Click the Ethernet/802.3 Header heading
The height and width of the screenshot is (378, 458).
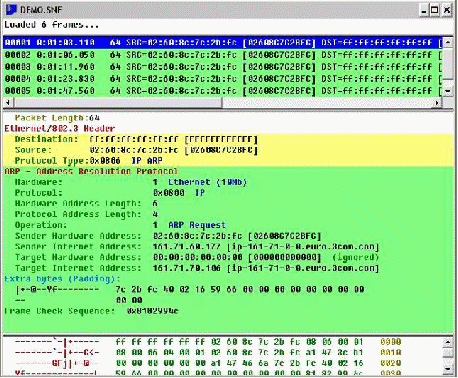click(60, 128)
